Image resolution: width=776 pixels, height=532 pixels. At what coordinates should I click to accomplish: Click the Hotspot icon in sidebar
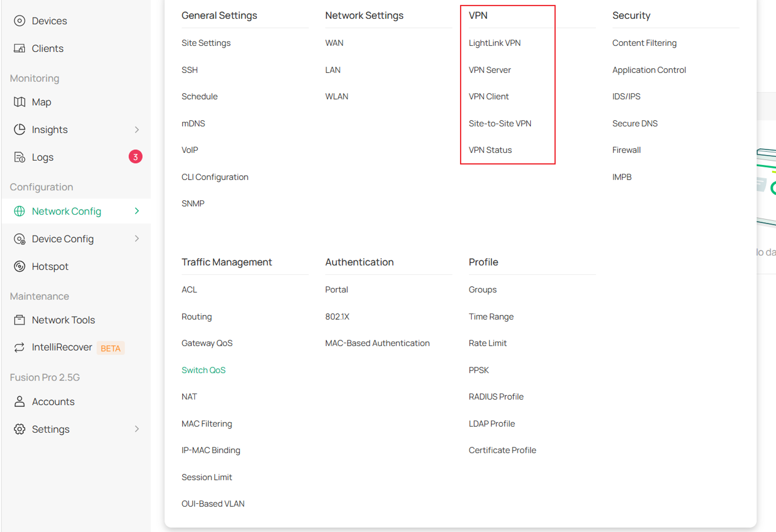(x=19, y=266)
